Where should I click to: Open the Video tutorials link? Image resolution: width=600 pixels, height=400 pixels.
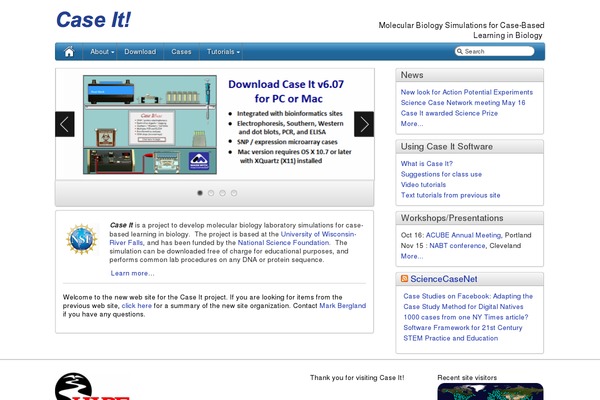pos(423,184)
